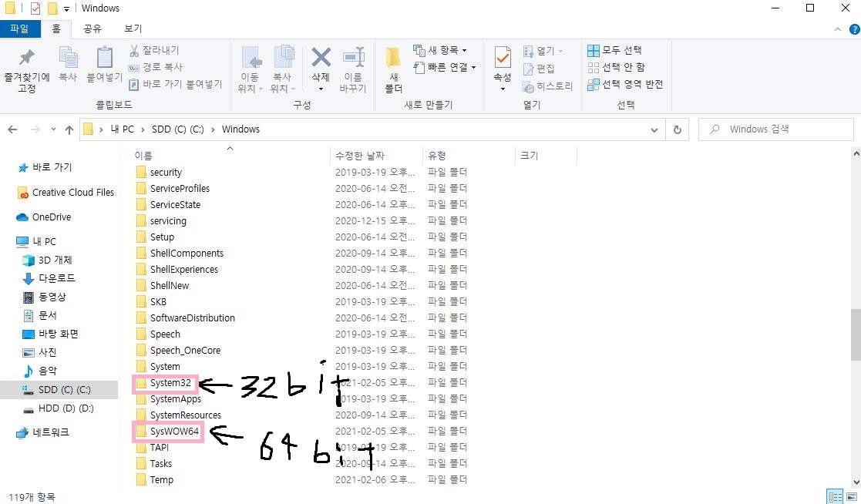Image resolution: width=861 pixels, height=504 pixels.
Task: Select 네트워크 (Network) in navigation pane
Action: 50,432
